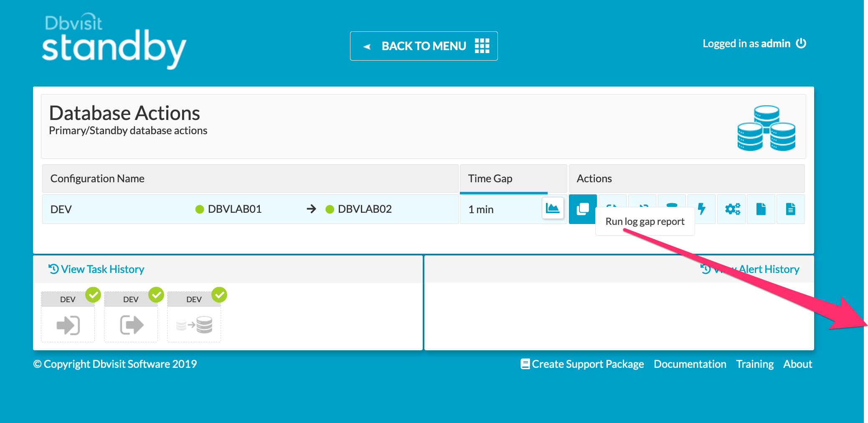Screen dimensions: 868x423
Task: Click the DBVLAB01 primary host
Action: [x=235, y=209]
